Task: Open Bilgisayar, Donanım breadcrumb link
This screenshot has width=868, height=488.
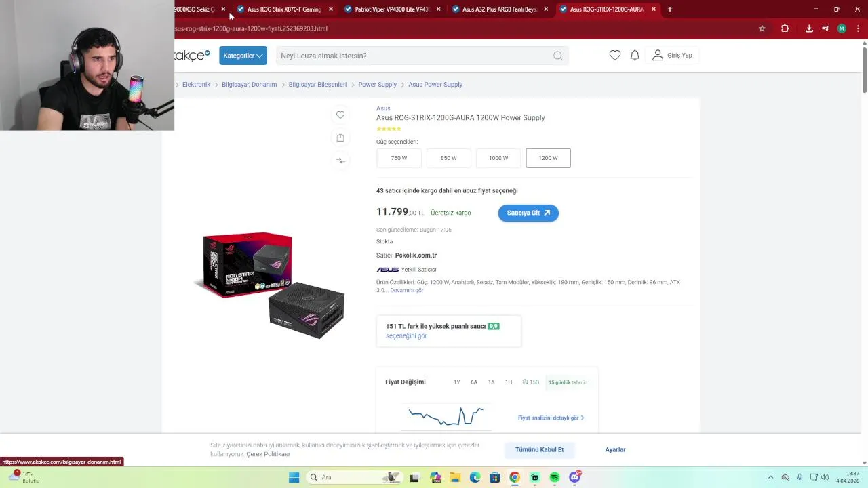Action: (249, 85)
